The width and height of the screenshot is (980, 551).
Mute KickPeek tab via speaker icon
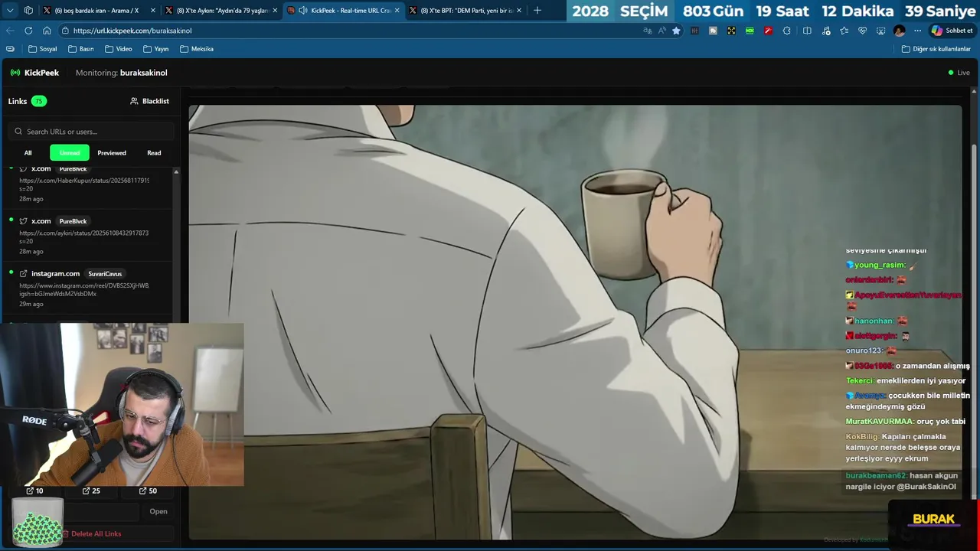(303, 11)
